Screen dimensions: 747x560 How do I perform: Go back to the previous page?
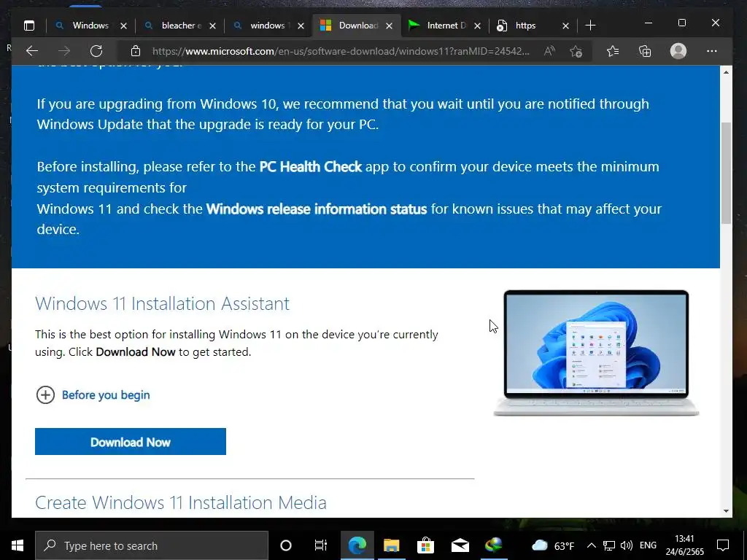pyautogui.click(x=32, y=51)
